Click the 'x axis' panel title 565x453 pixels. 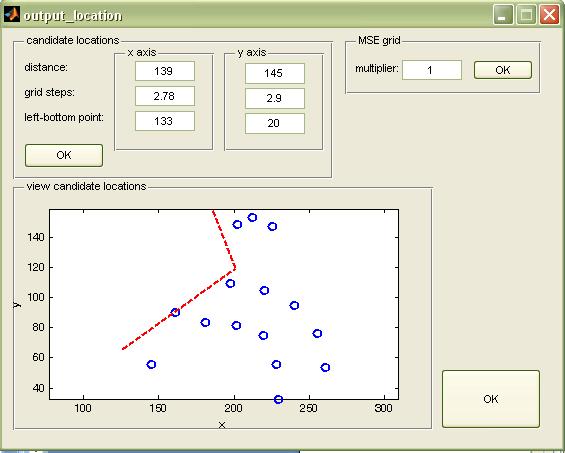click(142, 53)
